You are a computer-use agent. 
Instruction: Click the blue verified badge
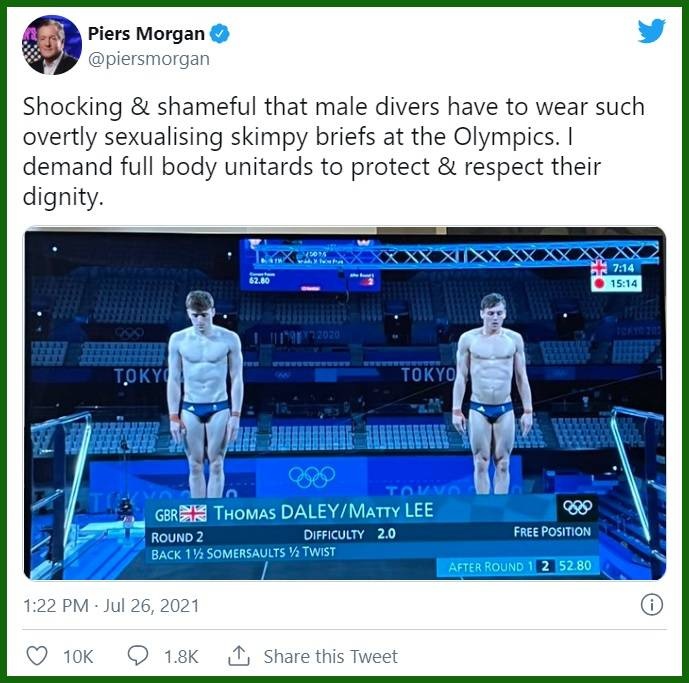219,33
